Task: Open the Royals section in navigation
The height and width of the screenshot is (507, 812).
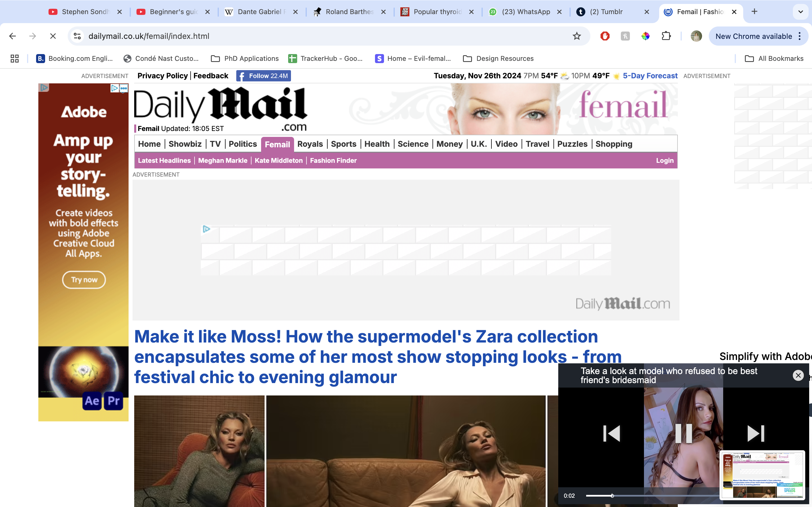Action: tap(310, 144)
